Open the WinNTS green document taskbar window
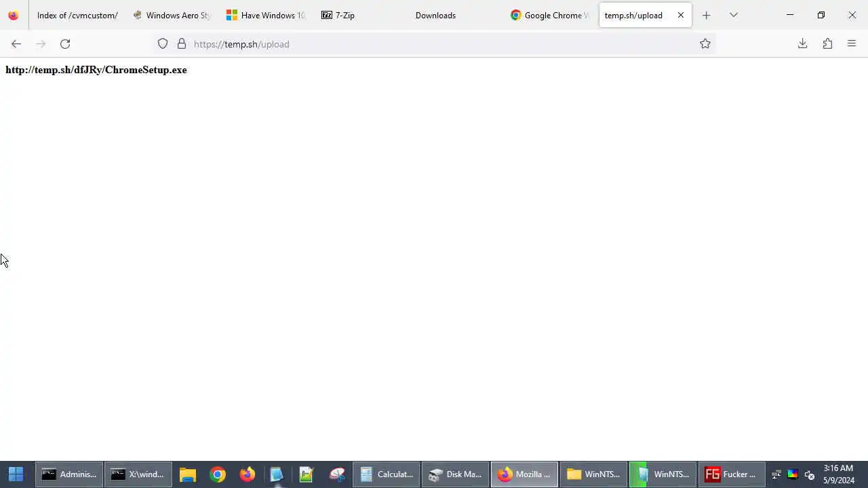The image size is (868, 488). click(663, 474)
